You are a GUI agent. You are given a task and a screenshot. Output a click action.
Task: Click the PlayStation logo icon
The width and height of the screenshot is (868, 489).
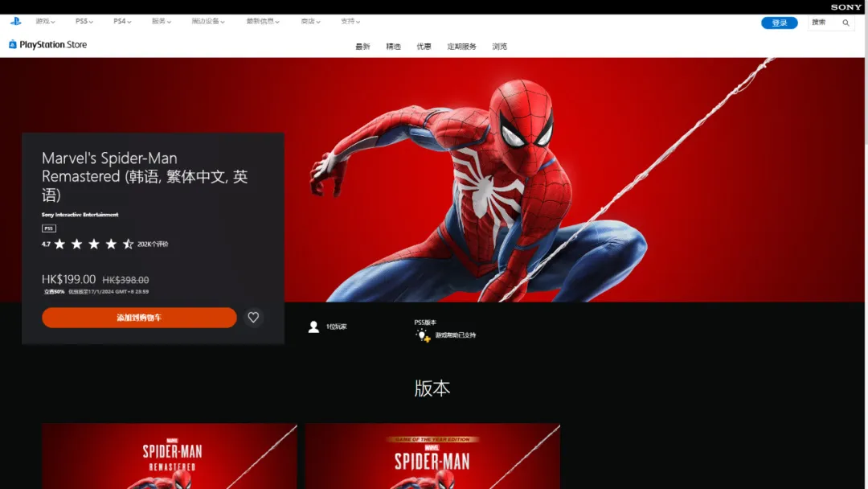click(x=15, y=21)
